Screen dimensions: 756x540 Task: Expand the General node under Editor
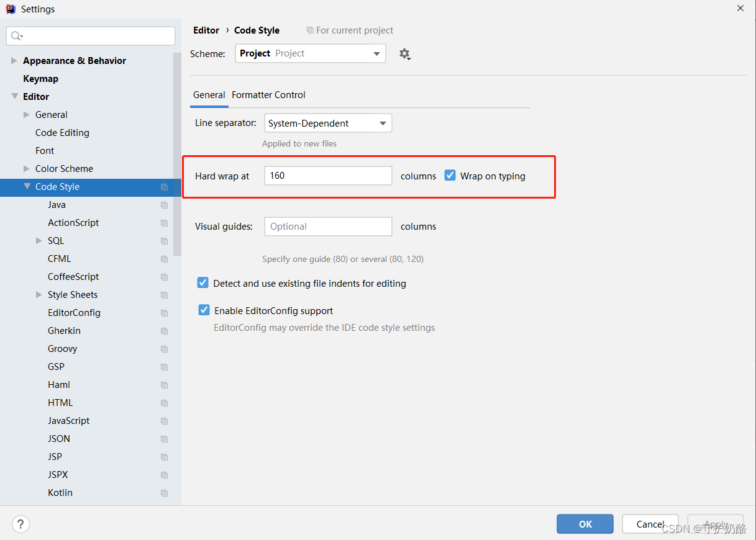[27, 115]
